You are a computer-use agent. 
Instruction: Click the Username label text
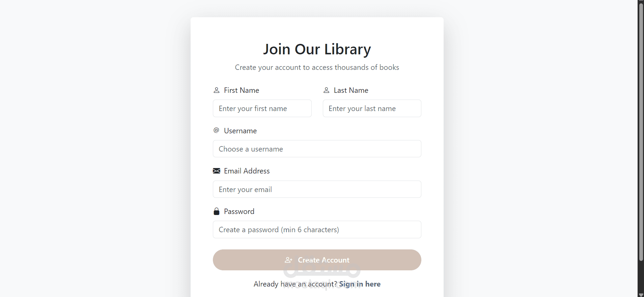[x=240, y=131]
